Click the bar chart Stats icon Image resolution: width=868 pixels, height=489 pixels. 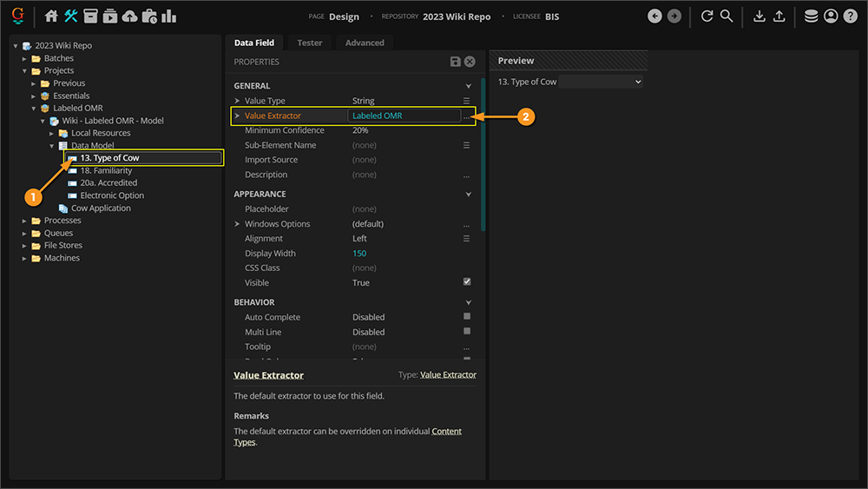click(168, 17)
